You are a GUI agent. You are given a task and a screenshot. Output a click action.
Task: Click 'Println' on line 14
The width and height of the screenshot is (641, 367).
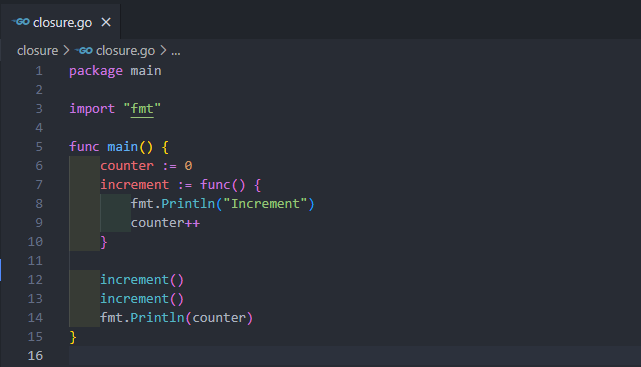click(157, 318)
